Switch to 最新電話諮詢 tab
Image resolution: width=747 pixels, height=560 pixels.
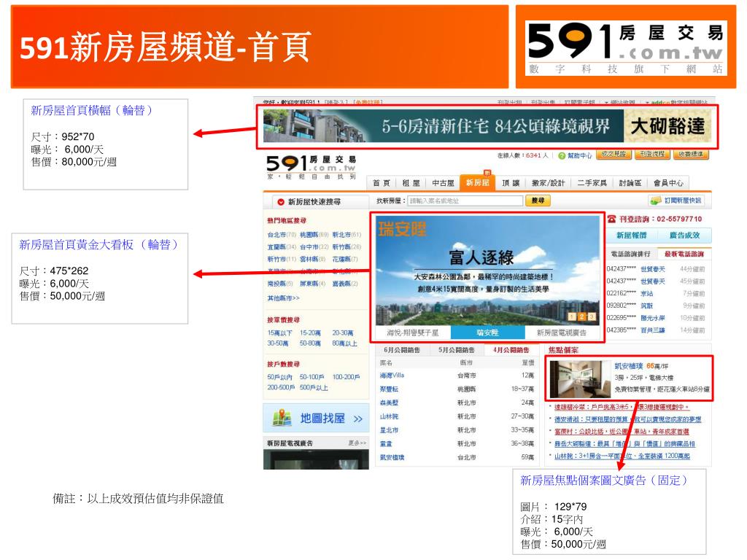click(x=684, y=254)
